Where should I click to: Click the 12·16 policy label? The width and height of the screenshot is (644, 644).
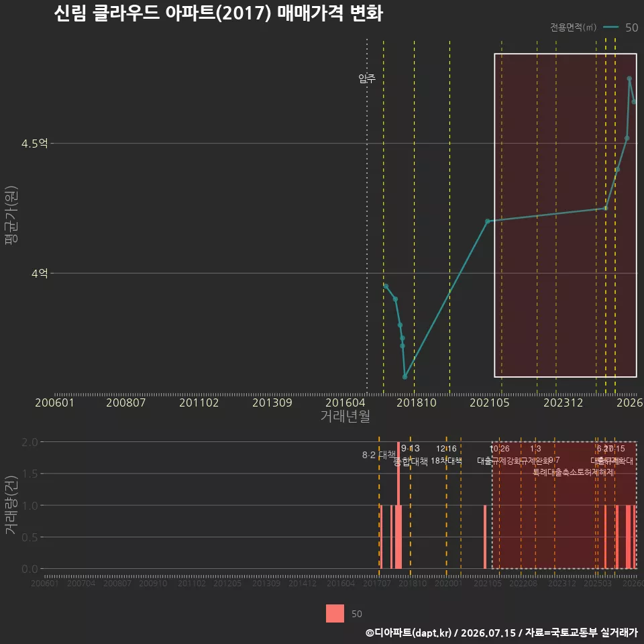[x=446, y=449]
